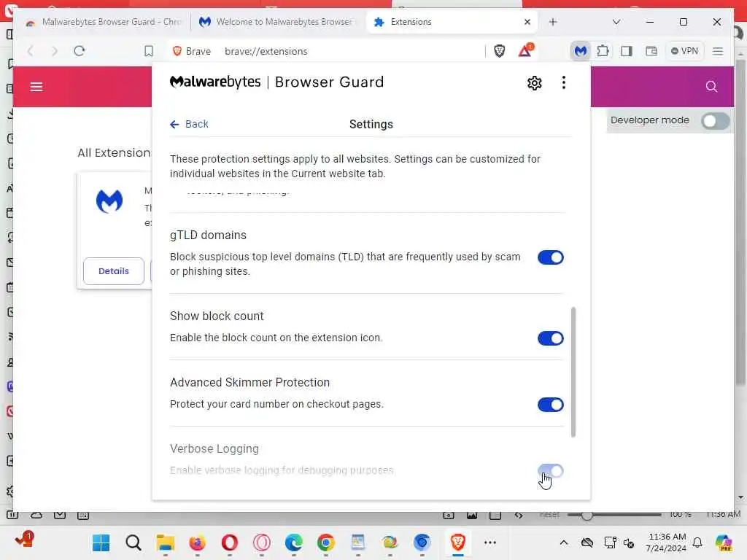Open Brave Shields lion icon in address bar
The image size is (747, 560).
[x=499, y=51]
